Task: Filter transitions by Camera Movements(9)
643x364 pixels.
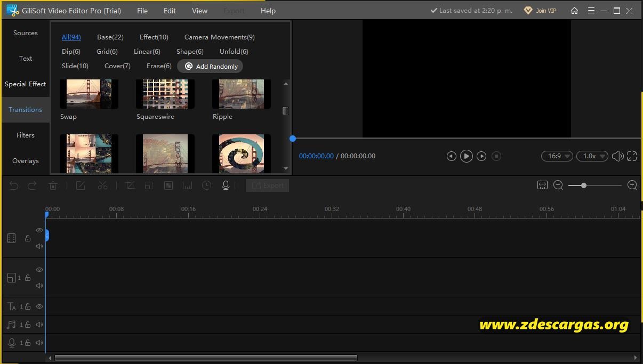Action: [x=220, y=37]
